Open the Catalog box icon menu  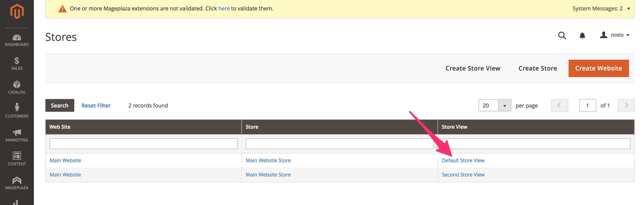pyautogui.click(x=17, y=87)
